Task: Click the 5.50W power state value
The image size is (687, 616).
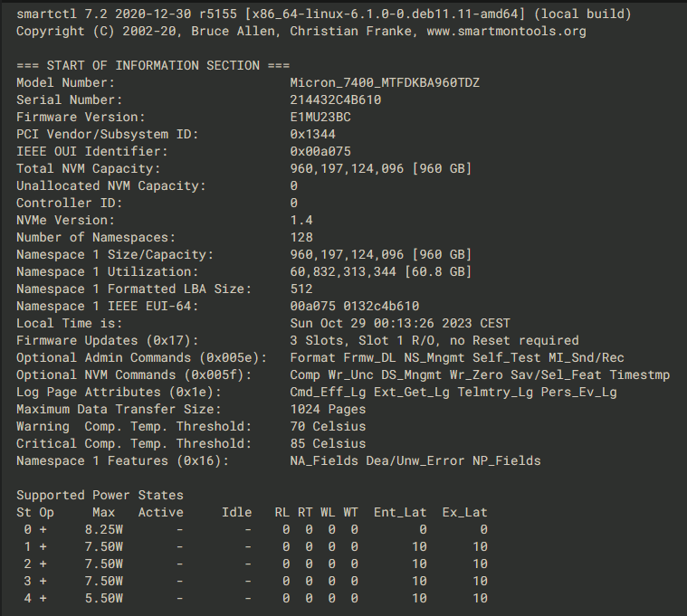Action: (x=104, y=598)
